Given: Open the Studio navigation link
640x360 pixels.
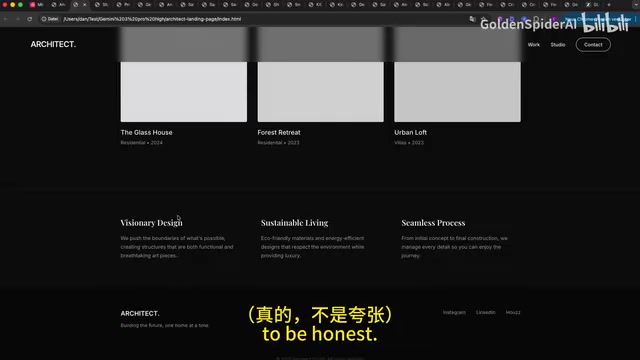Looking at the screenshot, I should click(x=558, y=45).
